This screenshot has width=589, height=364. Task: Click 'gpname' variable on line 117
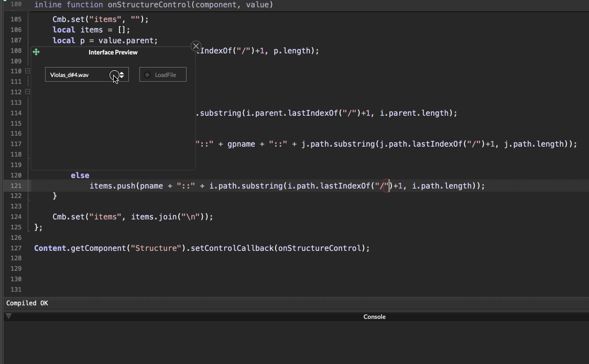[x=241, y=144]
